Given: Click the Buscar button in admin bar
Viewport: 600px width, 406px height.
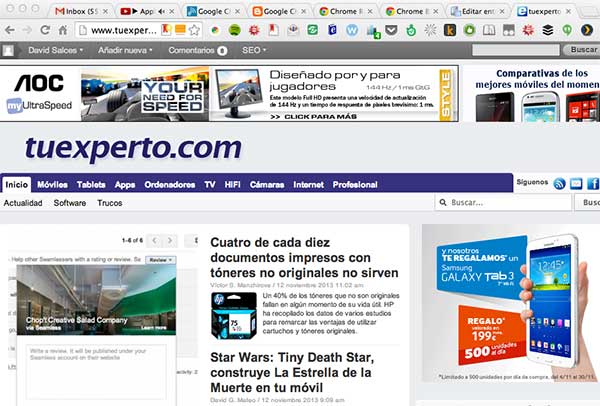Looking at the screenshot, I should pos(583,50).
